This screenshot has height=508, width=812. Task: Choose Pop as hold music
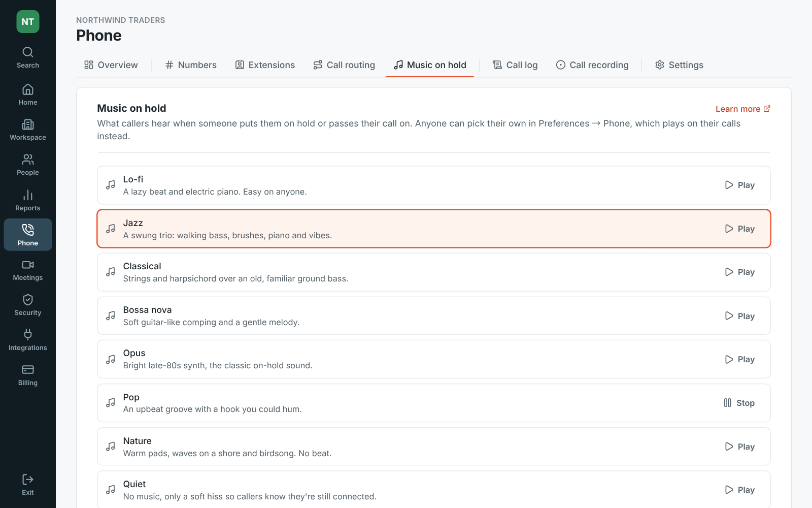tap(434, 403)
